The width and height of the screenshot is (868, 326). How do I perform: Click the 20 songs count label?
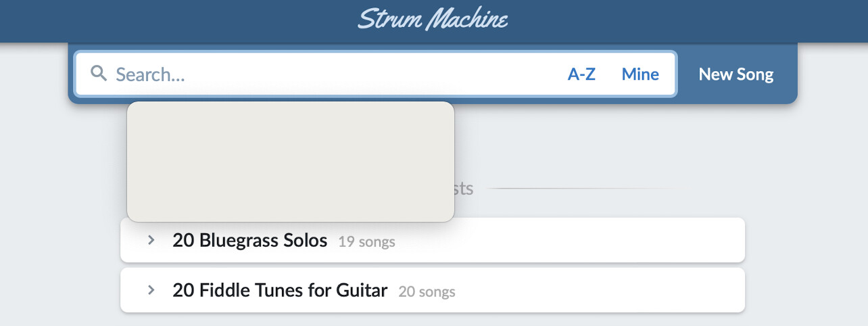click(x=427, y=292)
